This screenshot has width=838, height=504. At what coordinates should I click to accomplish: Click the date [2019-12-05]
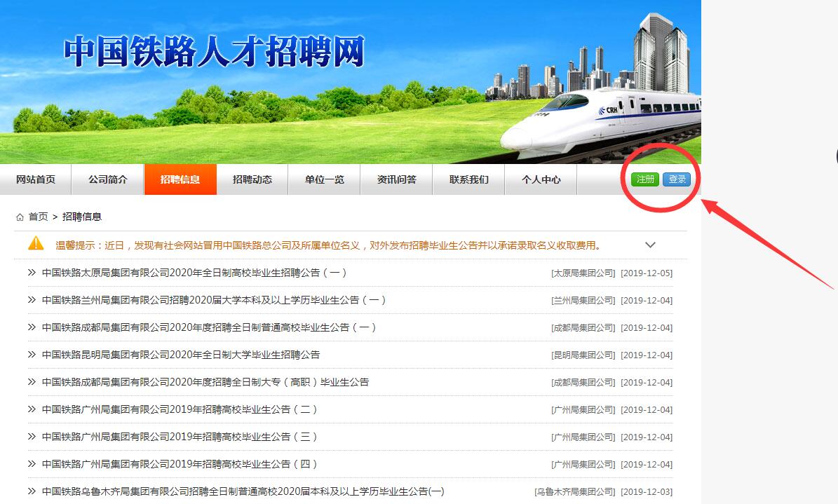tap(647, 273)
